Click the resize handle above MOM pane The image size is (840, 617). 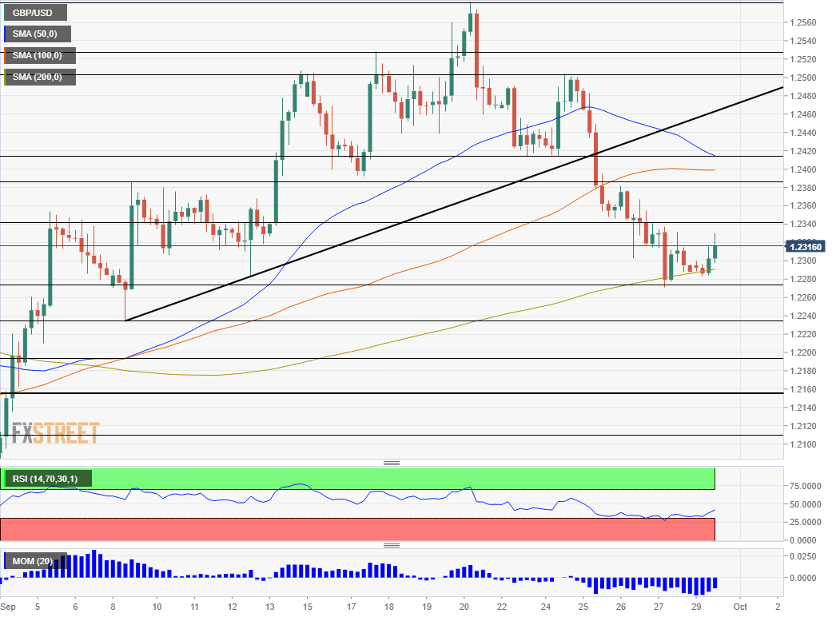(391, 545)
